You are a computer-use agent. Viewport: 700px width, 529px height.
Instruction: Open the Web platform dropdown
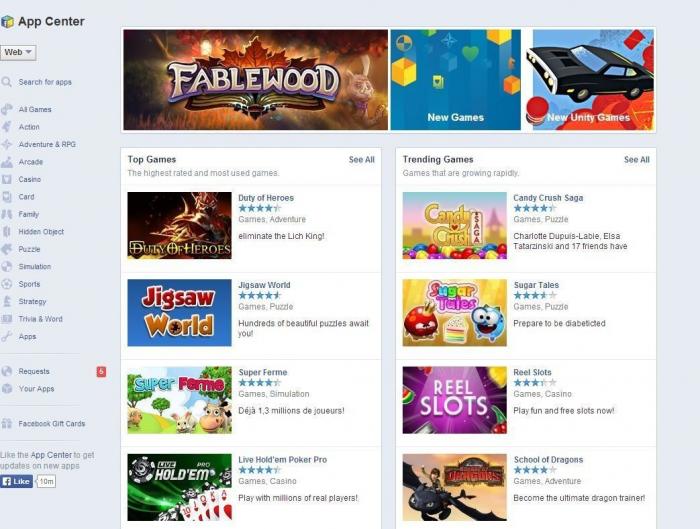click(18, 52)
